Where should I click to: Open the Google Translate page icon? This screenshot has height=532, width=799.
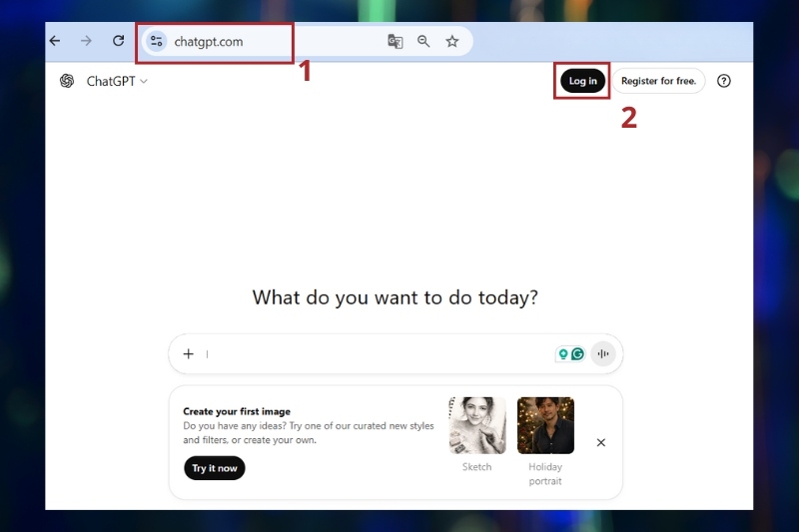pyautogui.click(x=395, y=41)
